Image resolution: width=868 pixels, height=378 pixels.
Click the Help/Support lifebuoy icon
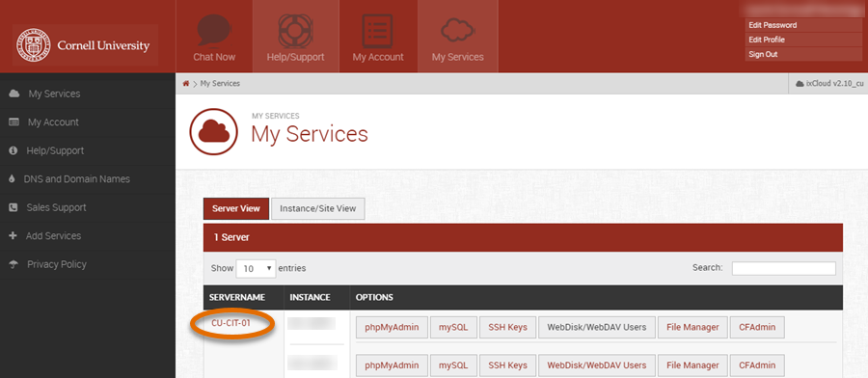[296, 31]
